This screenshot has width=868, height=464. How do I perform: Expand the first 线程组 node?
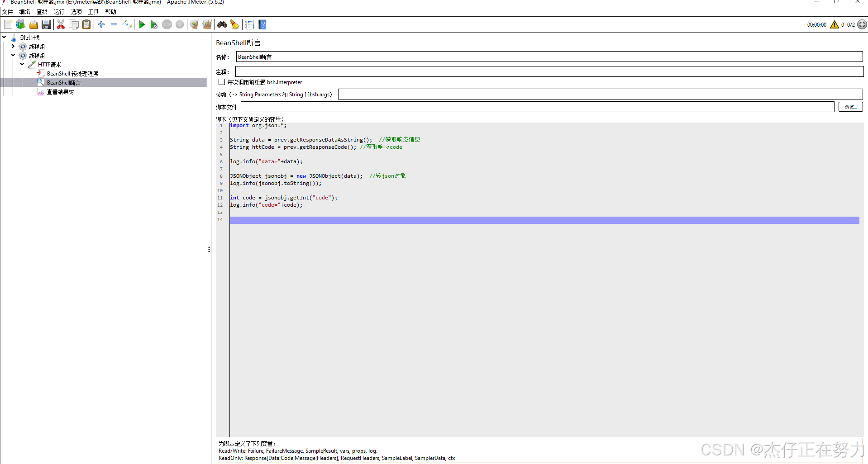(x=13, y=46)
